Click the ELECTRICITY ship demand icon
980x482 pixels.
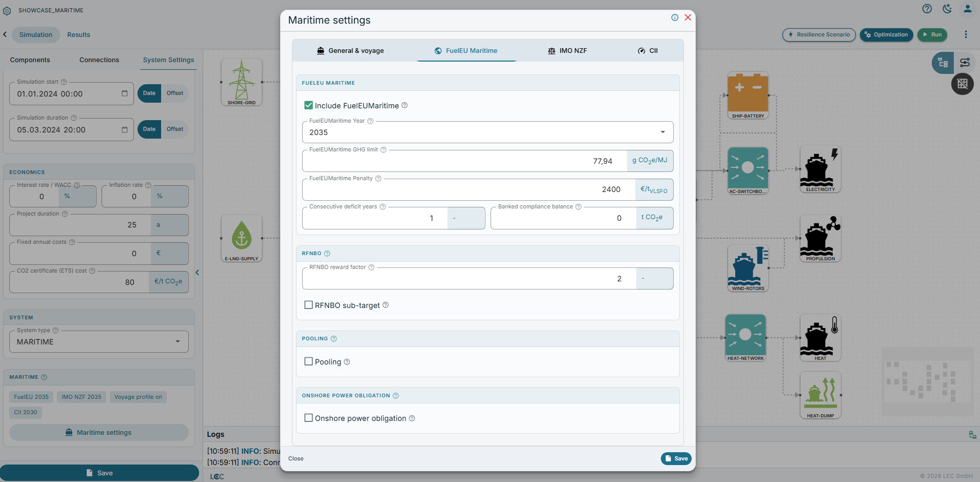click(820, 169)
